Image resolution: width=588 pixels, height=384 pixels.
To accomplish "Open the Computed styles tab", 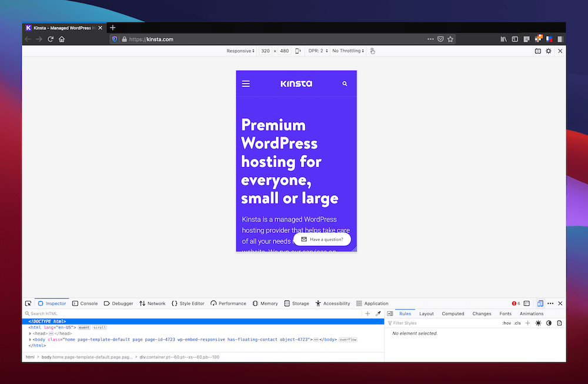I will [453, 313].
